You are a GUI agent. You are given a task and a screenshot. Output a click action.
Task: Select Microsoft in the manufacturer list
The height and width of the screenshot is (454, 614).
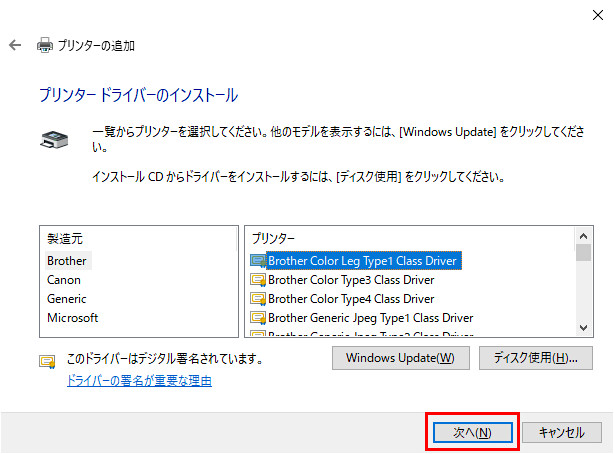pyautogui.click(x=72, y=318)
